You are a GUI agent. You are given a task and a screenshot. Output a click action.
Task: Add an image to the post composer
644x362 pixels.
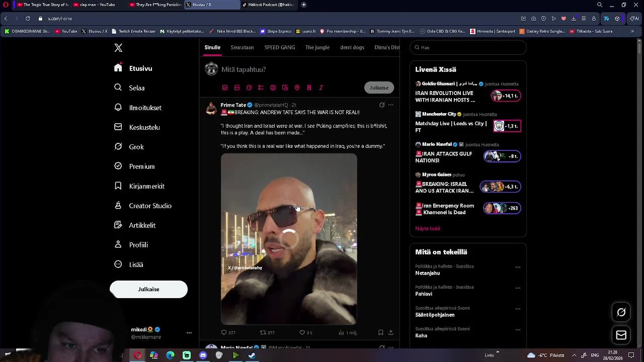[x=225, y=87]
